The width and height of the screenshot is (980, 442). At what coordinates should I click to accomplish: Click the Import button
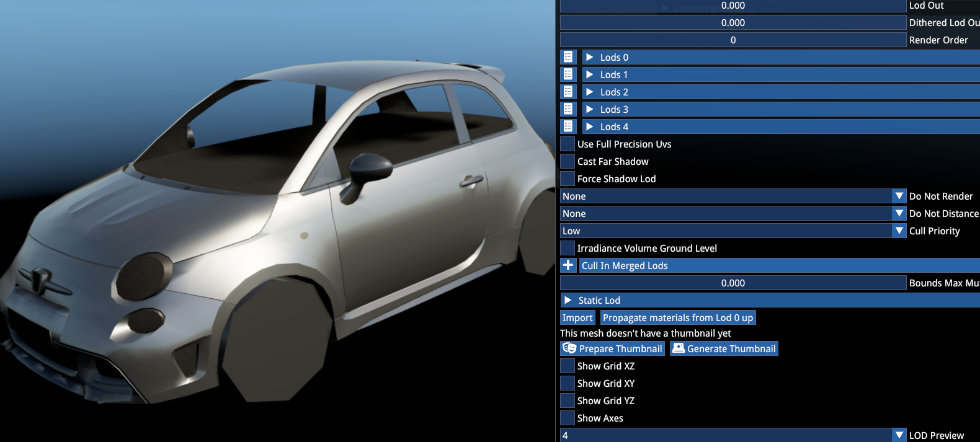coord(577,317)
